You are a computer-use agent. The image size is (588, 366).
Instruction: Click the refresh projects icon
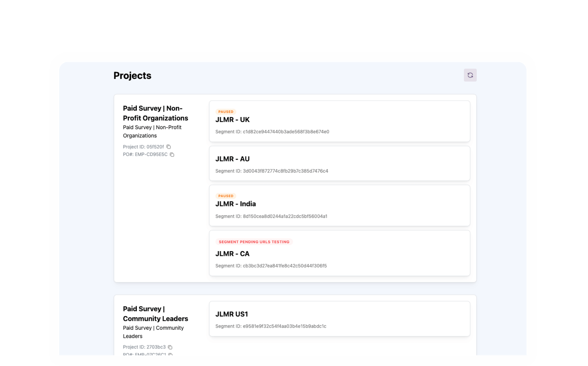(470, 75)
